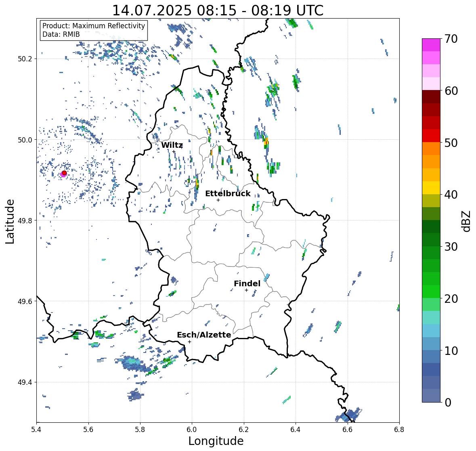This screenshot has width=476, height=451.
Task: Click the latitude tick label 50.0
Action: click(25, 140)
